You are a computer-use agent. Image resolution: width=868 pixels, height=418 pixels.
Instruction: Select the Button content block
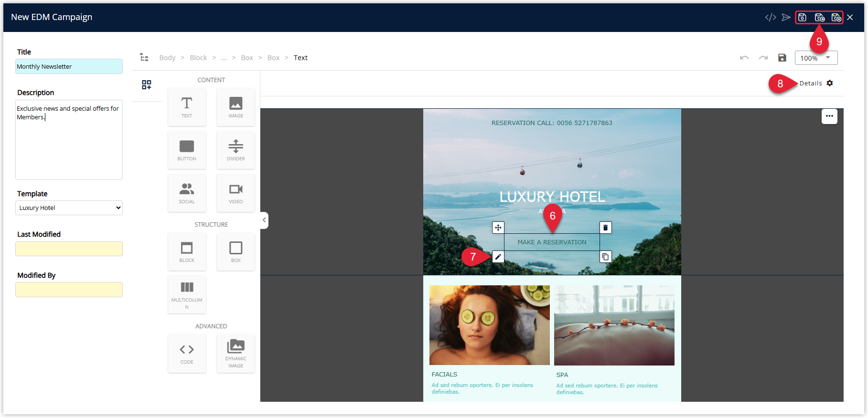coord(187,150)
